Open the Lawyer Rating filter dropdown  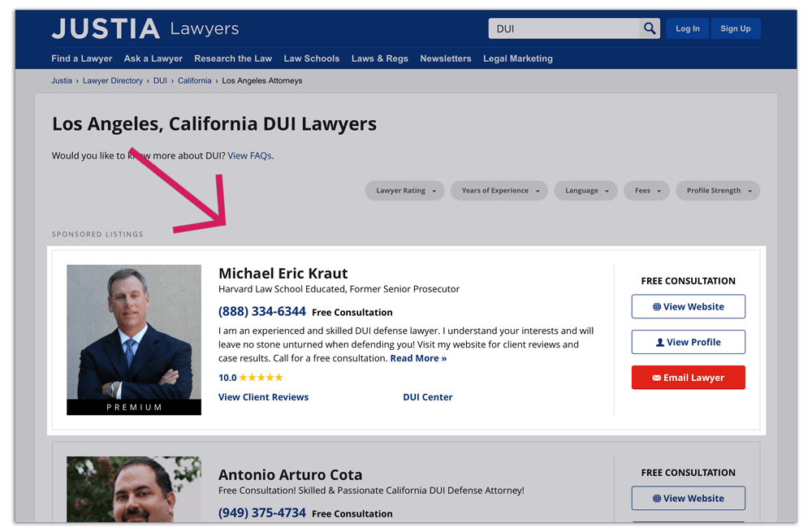(x=405, y=191)
